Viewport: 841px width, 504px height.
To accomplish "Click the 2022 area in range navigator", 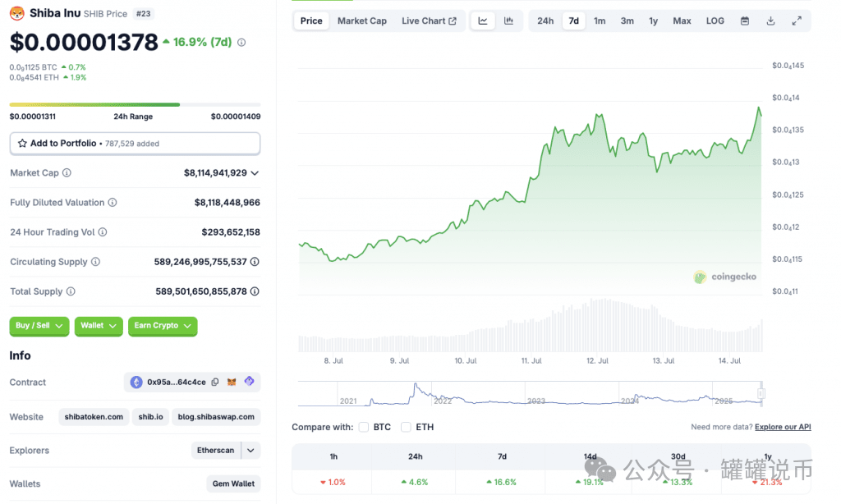I will coord(443,401).
